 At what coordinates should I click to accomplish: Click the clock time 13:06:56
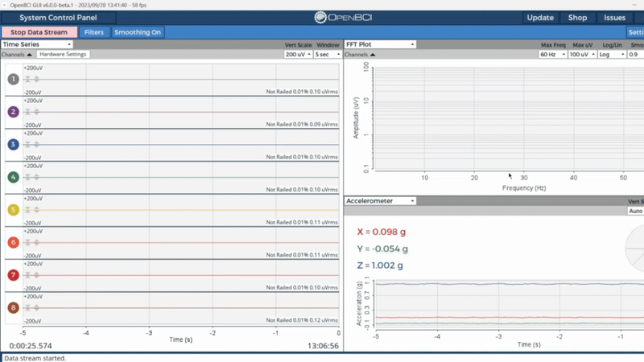[323, 346]
